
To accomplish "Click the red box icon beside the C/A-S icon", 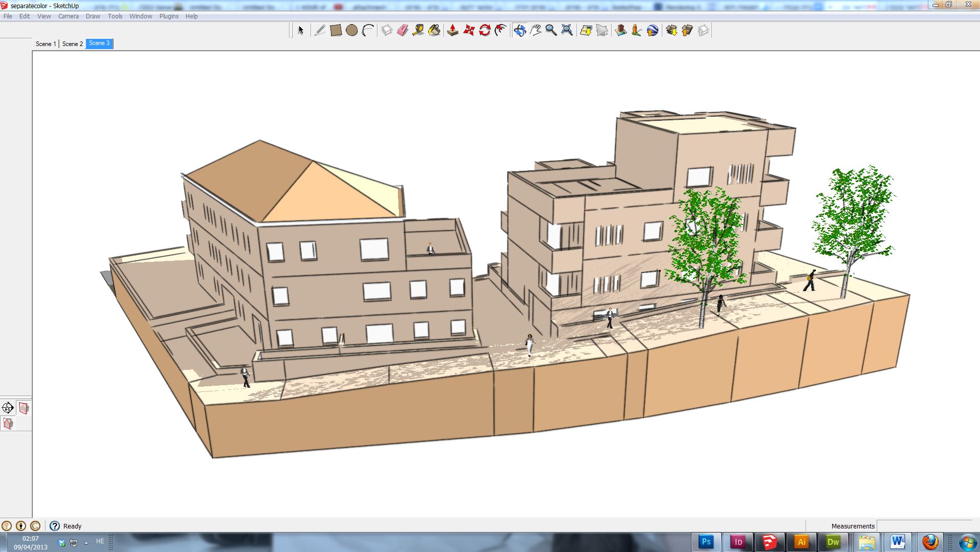I will point(24,408).
